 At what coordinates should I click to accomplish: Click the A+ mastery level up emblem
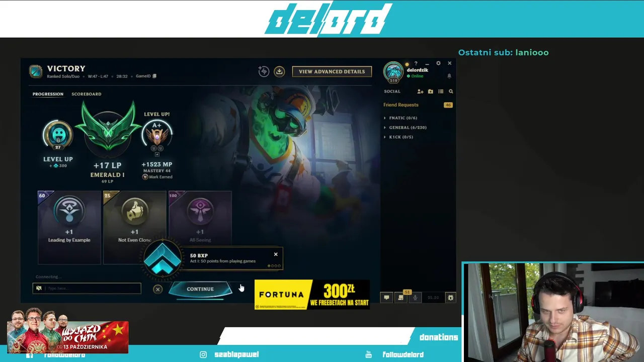pyautogui.click(x=157, y=135)
